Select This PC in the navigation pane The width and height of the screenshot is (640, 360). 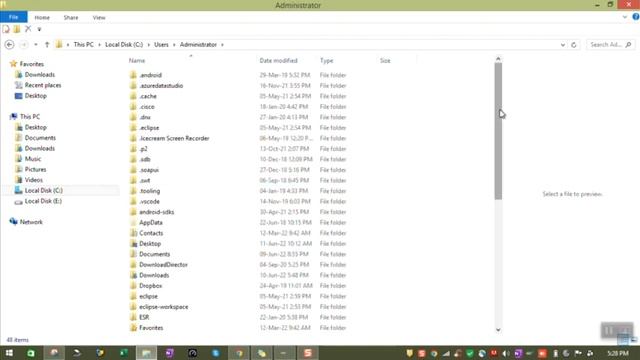click(x=30, y=117)
